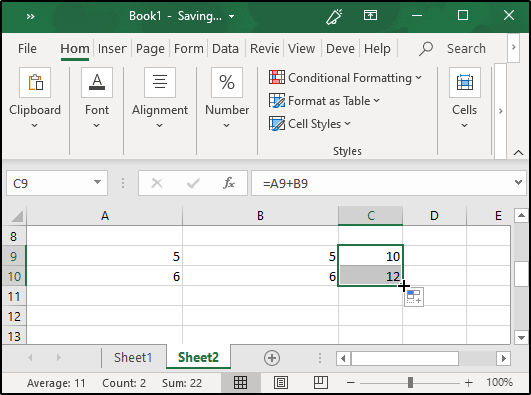This screenshot has height=395, width=531.
Task: Select row 9 header
Action: [14, 256]
